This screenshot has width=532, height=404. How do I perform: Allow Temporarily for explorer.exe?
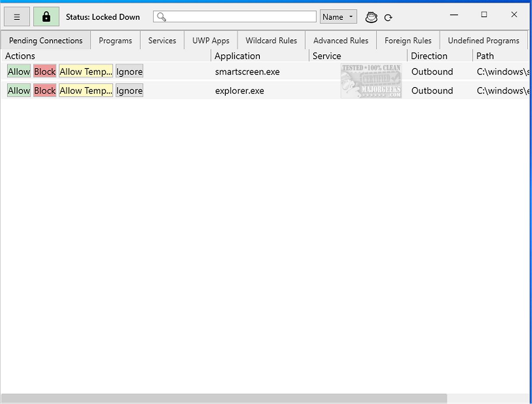[x=86, y=91]
